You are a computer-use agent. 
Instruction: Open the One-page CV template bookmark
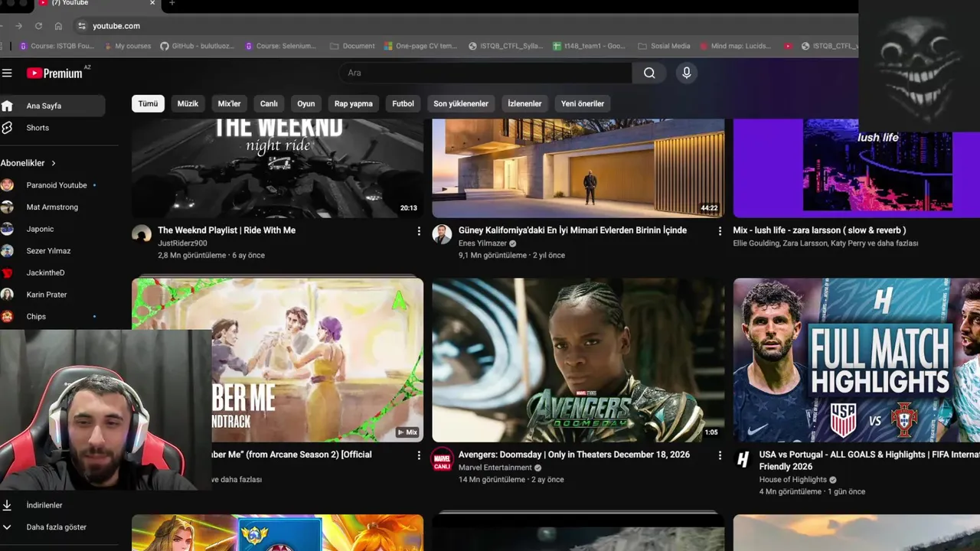(420, 46)
